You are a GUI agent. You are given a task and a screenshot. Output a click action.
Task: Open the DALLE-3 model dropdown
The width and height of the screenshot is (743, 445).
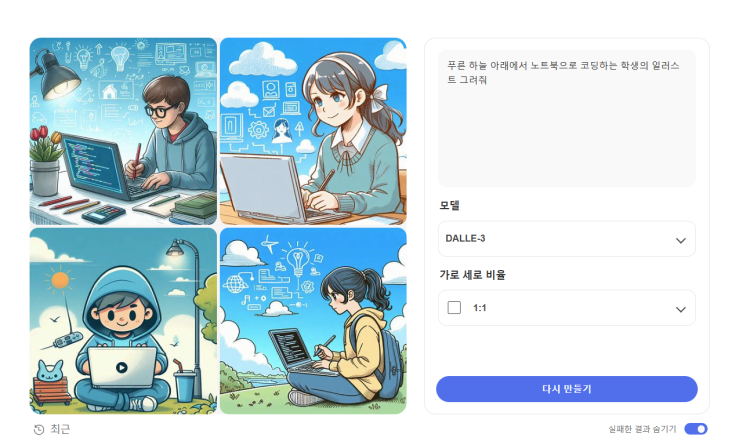click(x=567, y=239)
